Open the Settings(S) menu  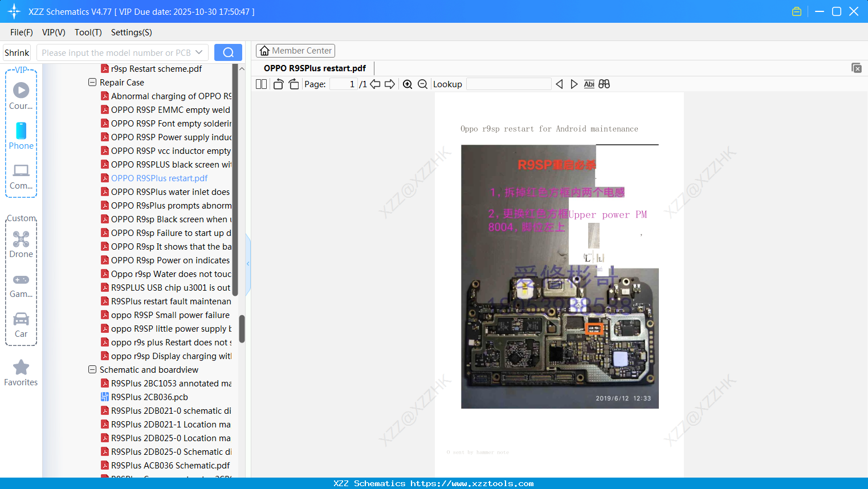point(132,32)
